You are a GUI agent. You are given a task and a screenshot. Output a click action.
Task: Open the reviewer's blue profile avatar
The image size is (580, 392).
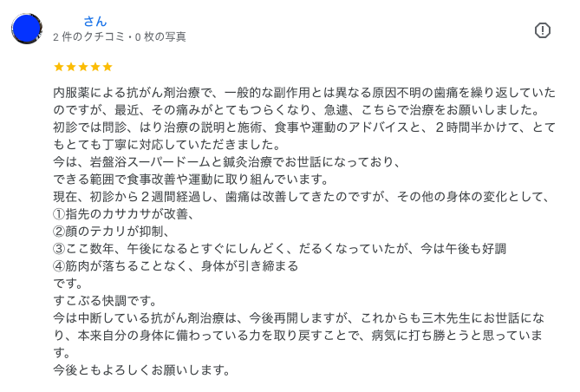pos(27,29)
